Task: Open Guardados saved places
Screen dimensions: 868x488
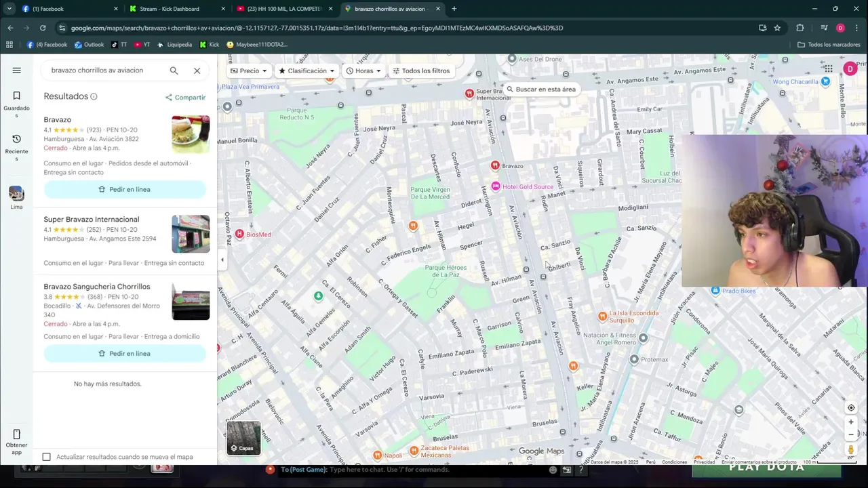Action: tap(16, 104)
